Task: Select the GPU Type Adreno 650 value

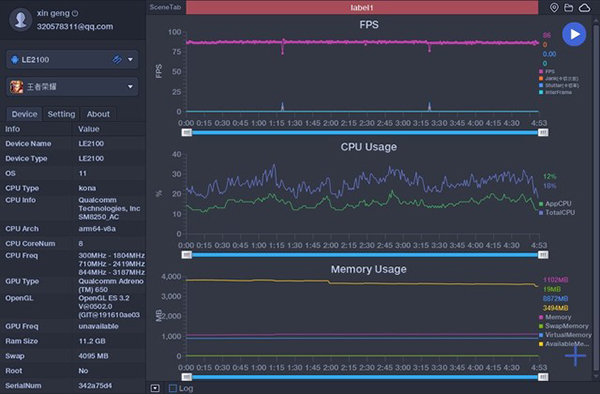Action: click(111, 285)
